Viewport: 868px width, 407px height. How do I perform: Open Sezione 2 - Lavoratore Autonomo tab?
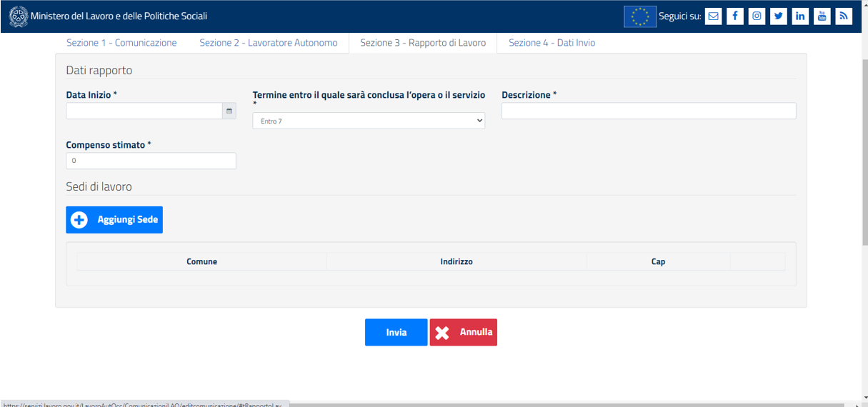[x=268, y=43]
